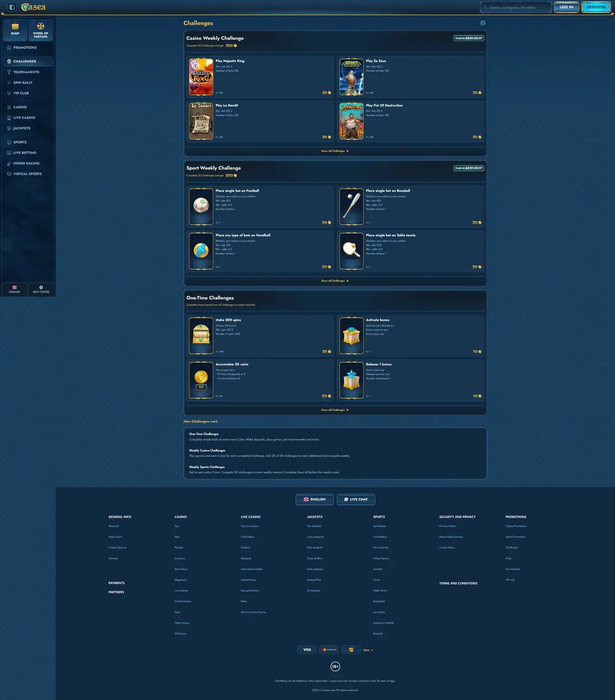Screen dimensions: 615x700
Task: Click the 18+ age restriction badge
Action: [335, 666]
